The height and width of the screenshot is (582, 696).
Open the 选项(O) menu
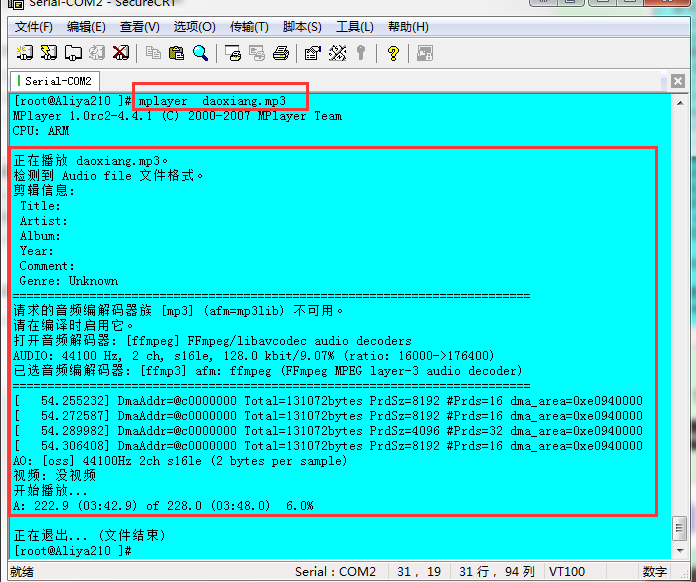coord(194,27)
